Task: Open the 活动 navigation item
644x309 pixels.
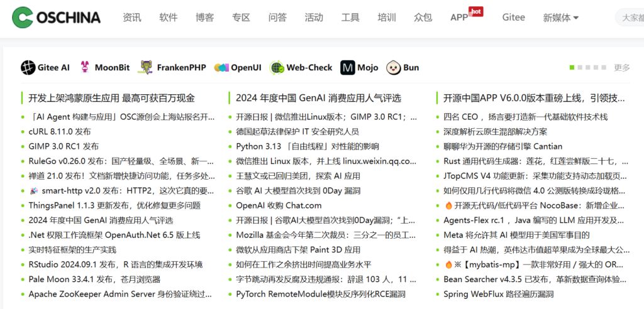Action: coord(314,17)
